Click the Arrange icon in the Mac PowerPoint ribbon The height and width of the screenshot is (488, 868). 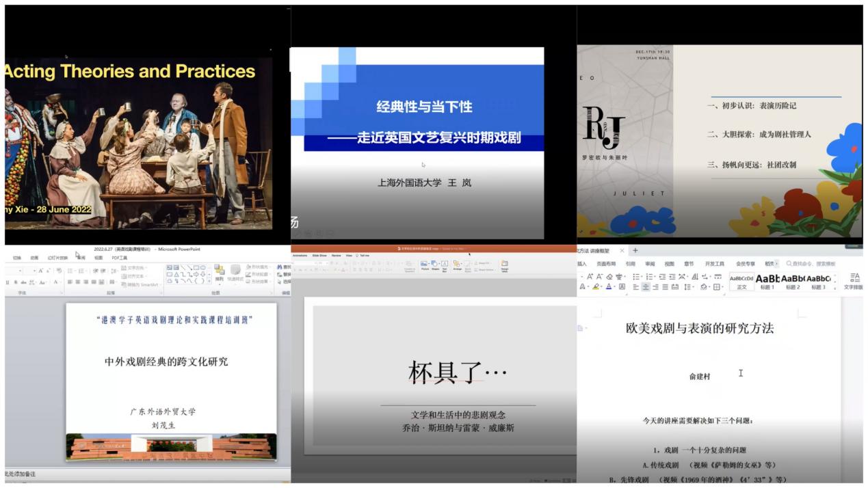(x=457, y=265)
